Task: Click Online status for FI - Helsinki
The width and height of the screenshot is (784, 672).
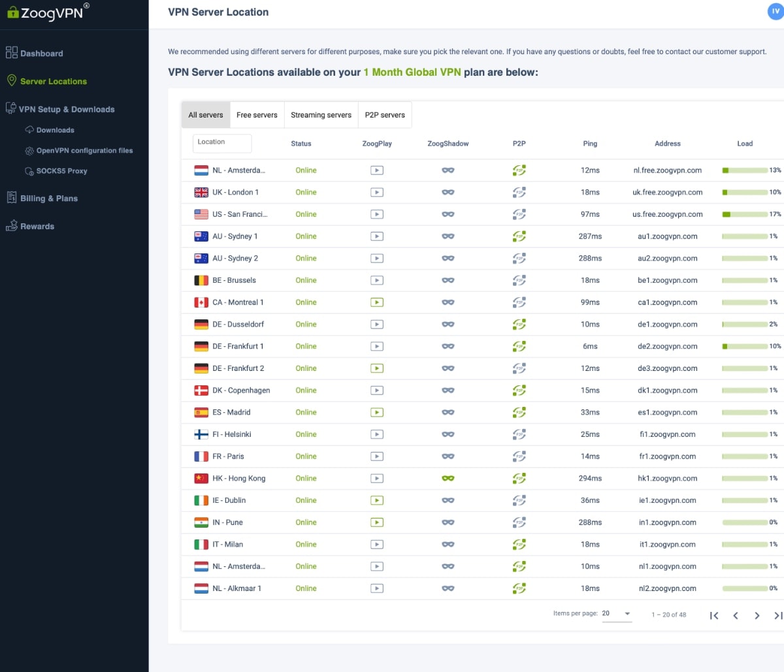Action: point(306,434)
